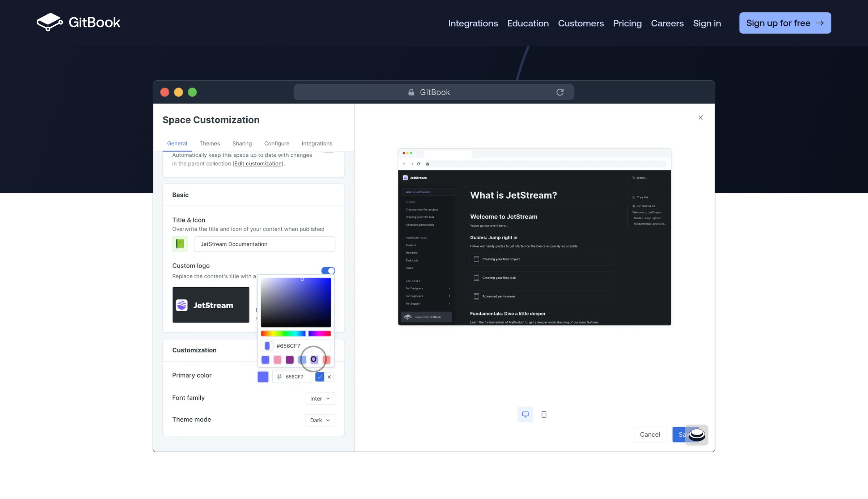Check the 'Creating your first task' checkbox in the preview
Screen dimensions: 868x499
(x=476, y=278)
